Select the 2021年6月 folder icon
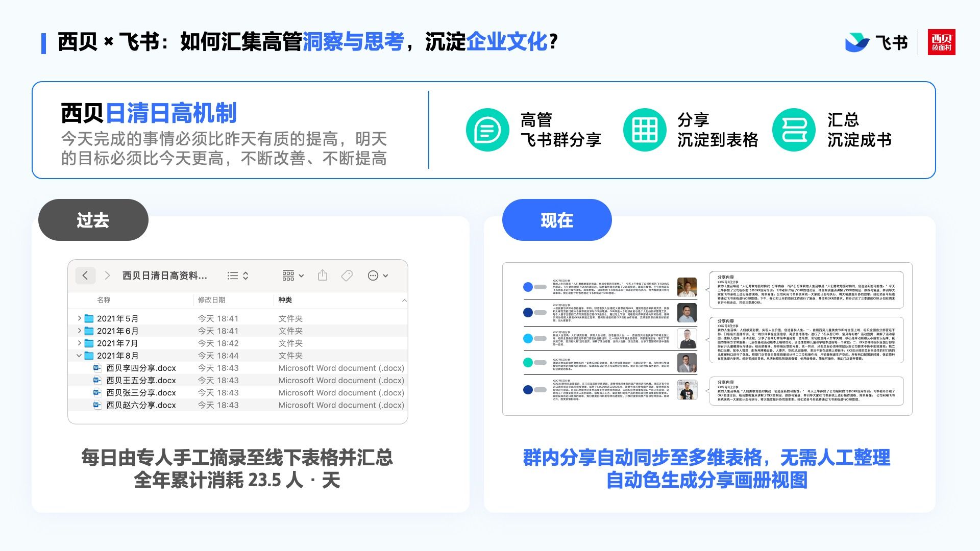Screen dimensions: 980x551 pos(89,331)
